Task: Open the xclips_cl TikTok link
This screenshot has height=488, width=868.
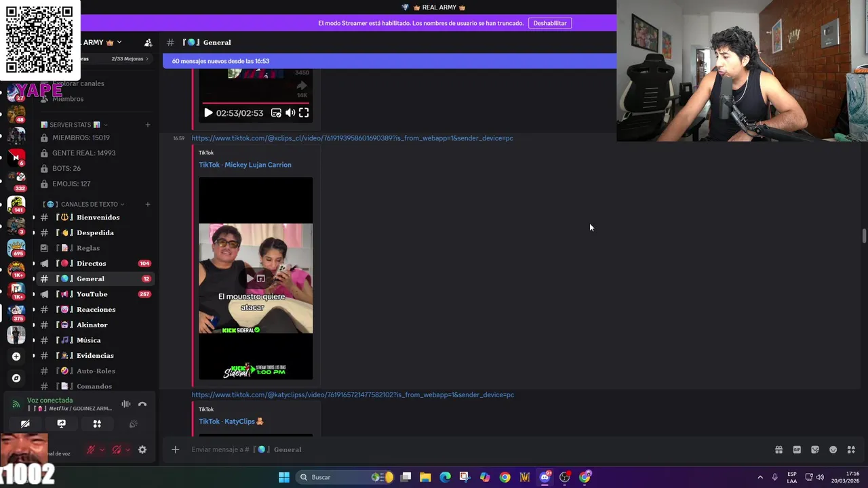Action: [x=352, y=138]
